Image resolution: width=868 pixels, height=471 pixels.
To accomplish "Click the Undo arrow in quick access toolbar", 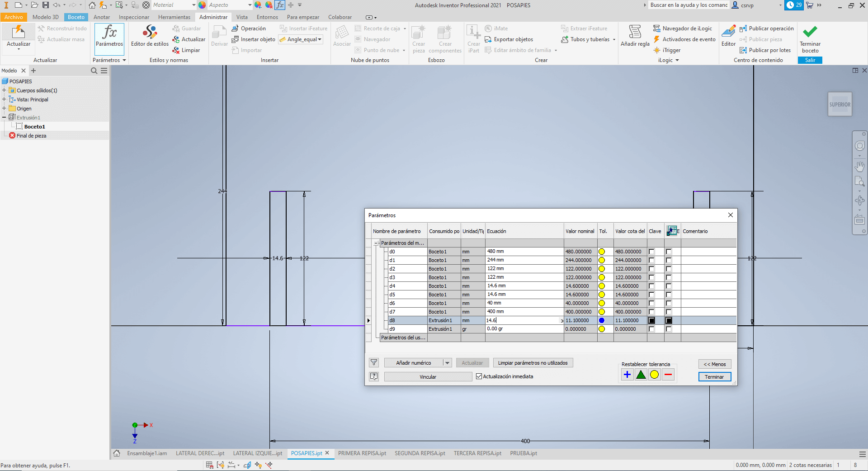I will pos(57,5).
